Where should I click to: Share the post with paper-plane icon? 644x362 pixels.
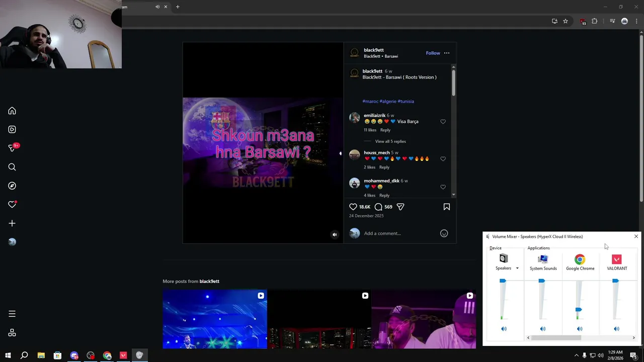point(400,207)
